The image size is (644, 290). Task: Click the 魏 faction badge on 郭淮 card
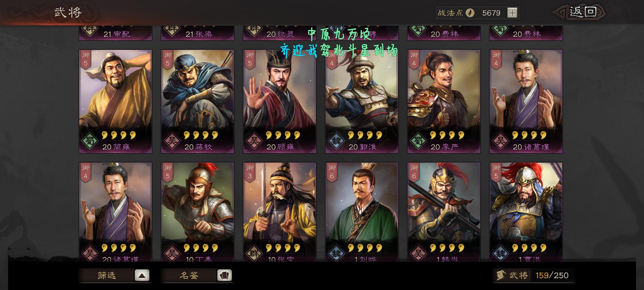click(x=336, y=141)
